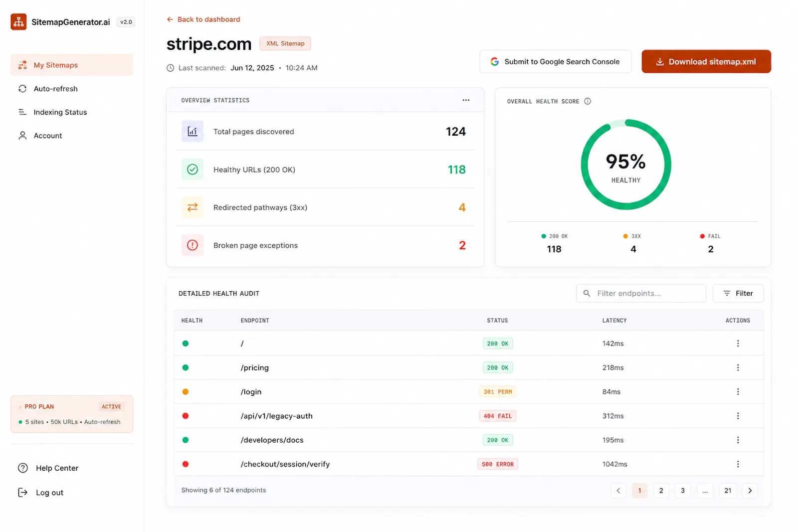The width and height of the screenshot is (798, 532).
Task: Open actions menu for /pricing row
Action: [x=738, y=368]
